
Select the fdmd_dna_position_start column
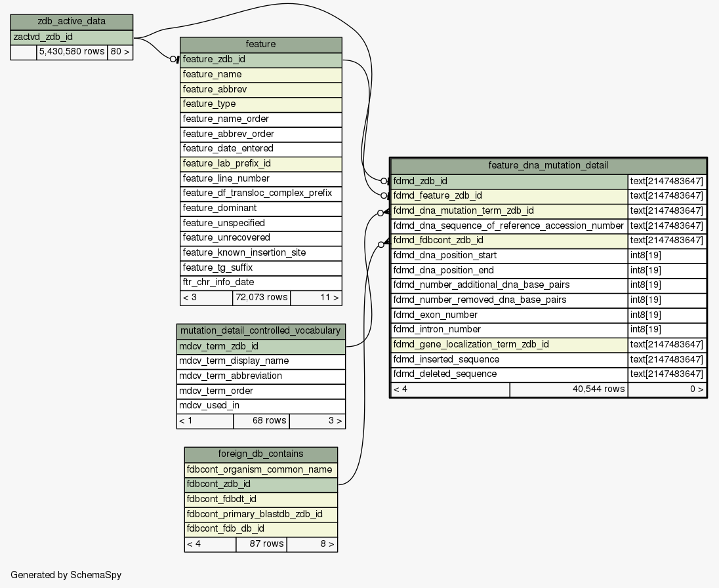coord(509,256)
